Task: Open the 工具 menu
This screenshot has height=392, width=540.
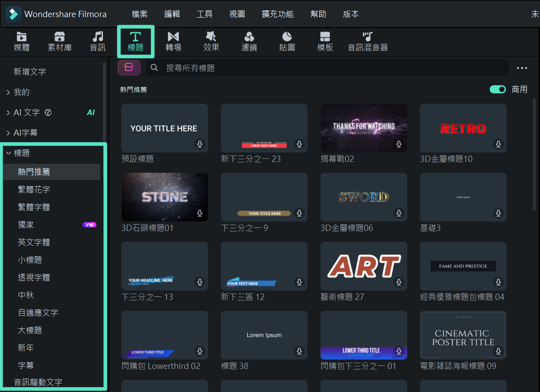Action: (204, 14)
